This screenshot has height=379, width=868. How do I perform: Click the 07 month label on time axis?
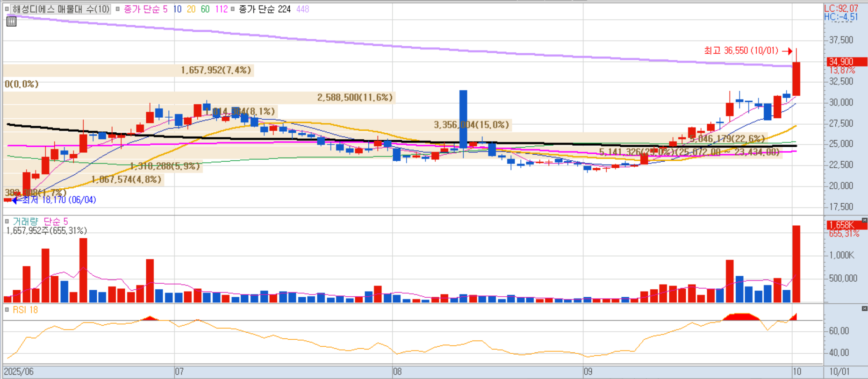179,372
